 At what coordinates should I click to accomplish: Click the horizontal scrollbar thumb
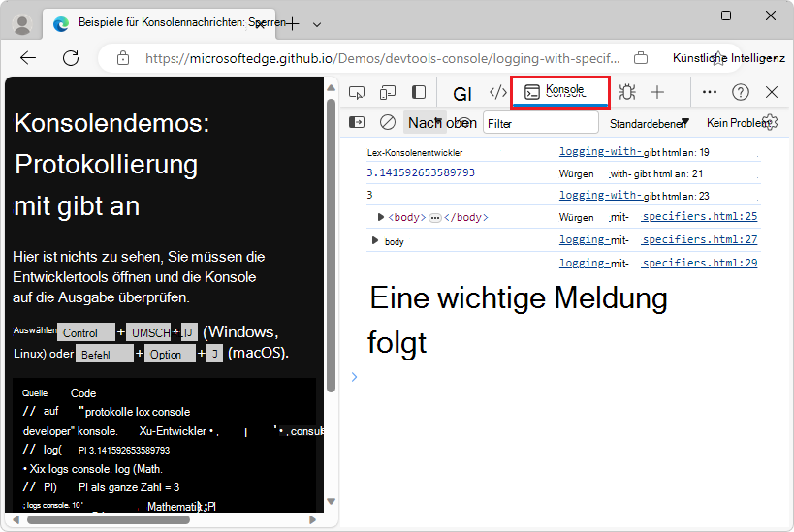point(109,519)
